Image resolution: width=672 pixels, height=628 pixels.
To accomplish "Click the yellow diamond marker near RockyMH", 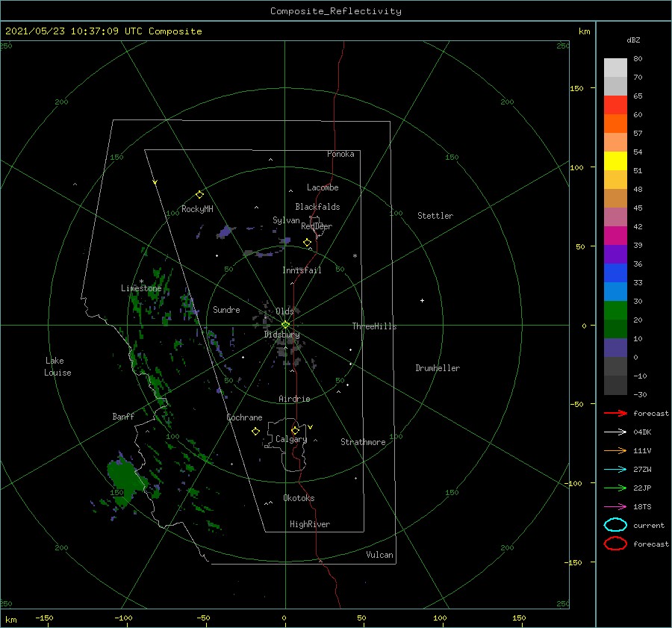I will [199, 195].
